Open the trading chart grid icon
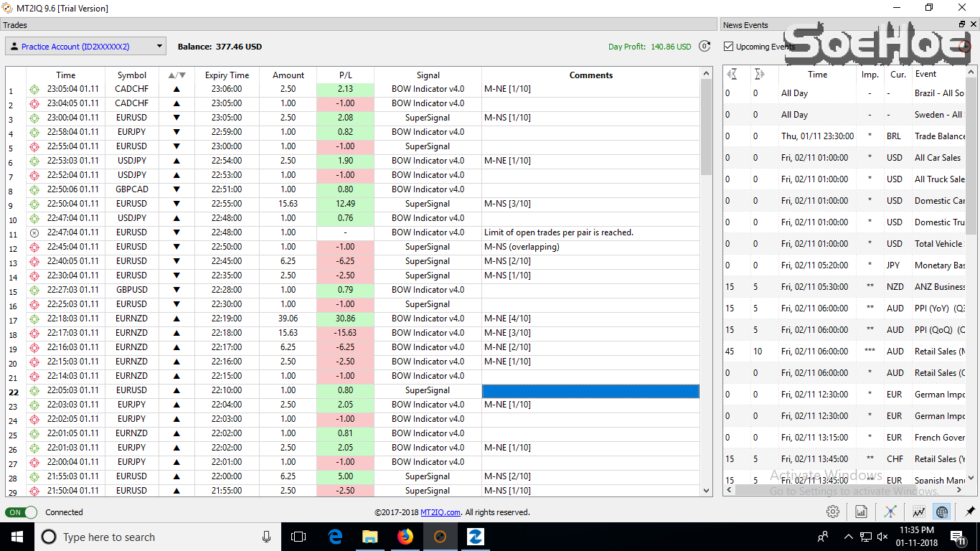Image resolution: width=980 pixels, height=551 pixels. click(x=919, y=512)
